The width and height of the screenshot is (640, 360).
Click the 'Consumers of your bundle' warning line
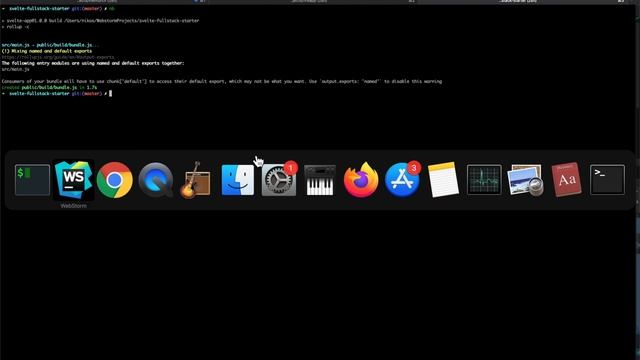[x=222, y=81]
